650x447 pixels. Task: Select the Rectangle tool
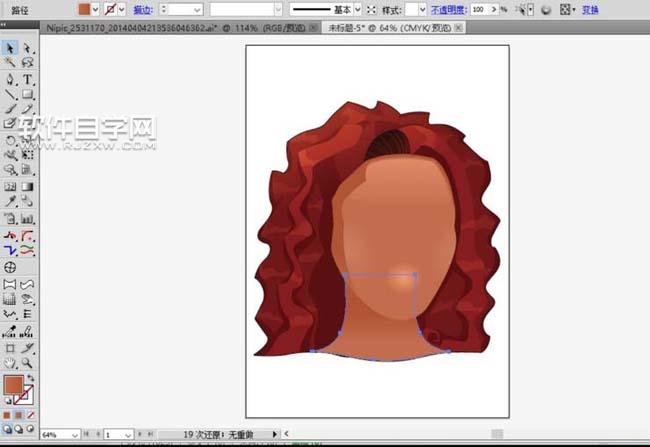click(28, 94)
